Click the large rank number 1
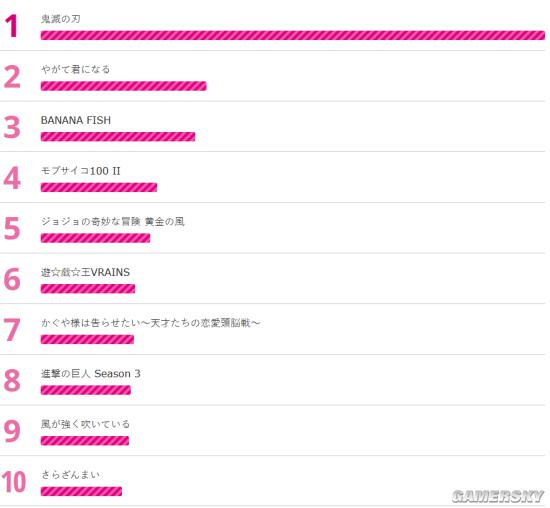This screenshot has height=508, width=550. (x=11, y=26)
